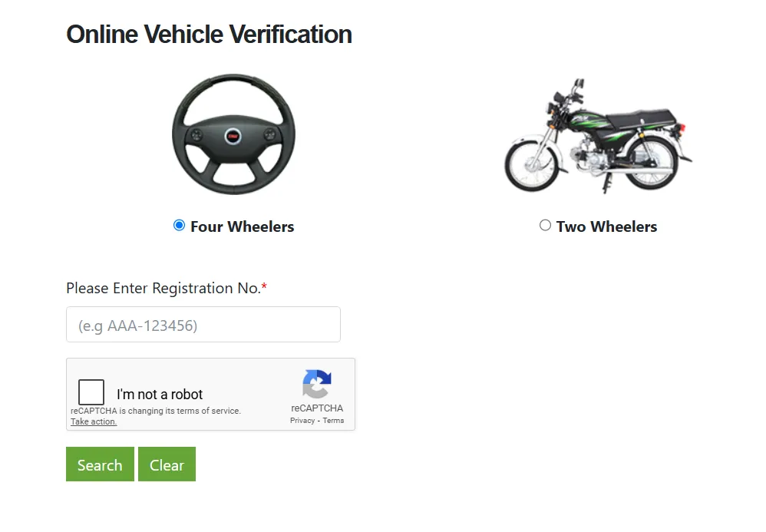Image resolution: width=766 pixels, height=532 pixels.
Task: Open the reCAPTCHA Privacy link
Action: (x=302, y=421)
